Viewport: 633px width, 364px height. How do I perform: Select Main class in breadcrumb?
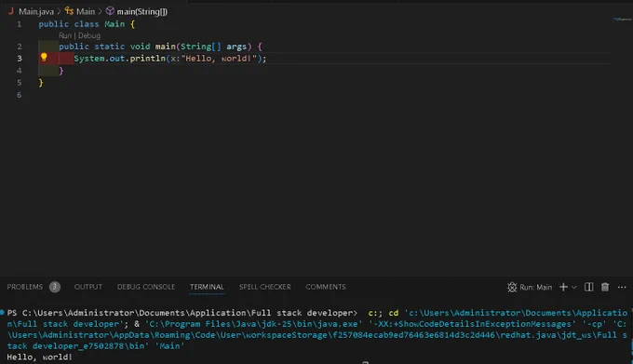tap(86, 12)
